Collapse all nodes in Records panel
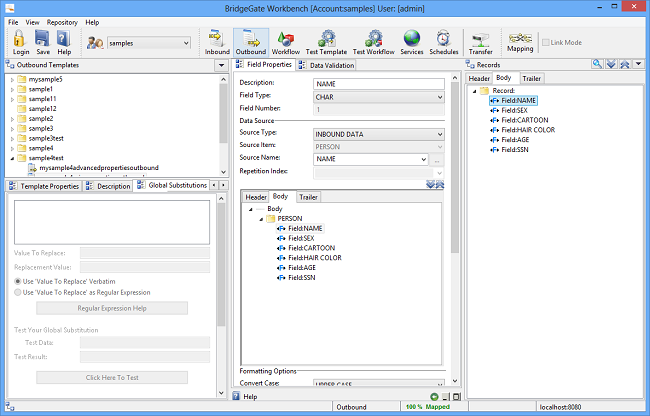Screen dimensions: 650x416 (x=625, y=64)
